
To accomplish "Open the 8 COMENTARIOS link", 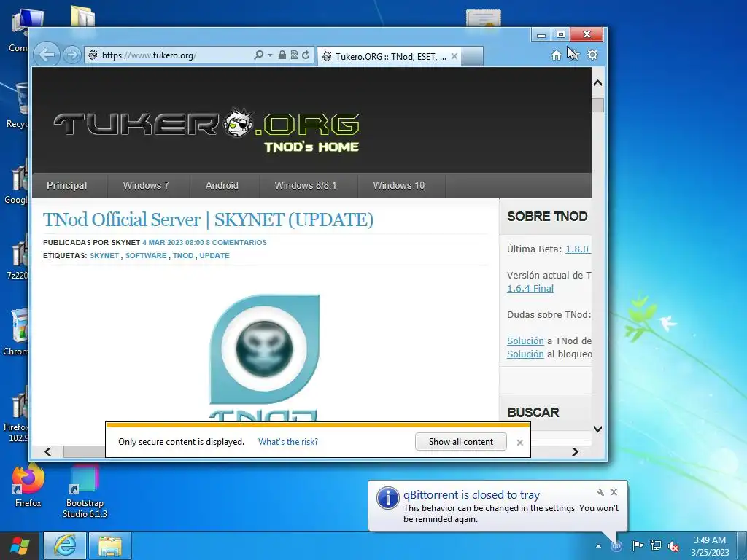I will [x=236, y=242].
